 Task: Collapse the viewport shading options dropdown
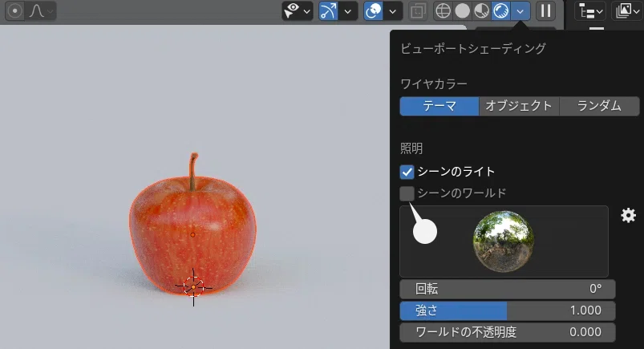520,11
